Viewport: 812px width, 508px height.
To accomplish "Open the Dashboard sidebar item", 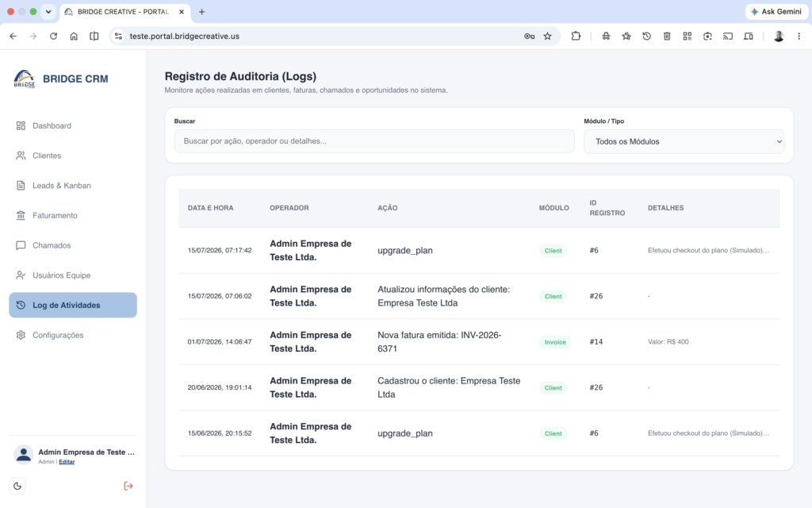I will pos(73,126).
